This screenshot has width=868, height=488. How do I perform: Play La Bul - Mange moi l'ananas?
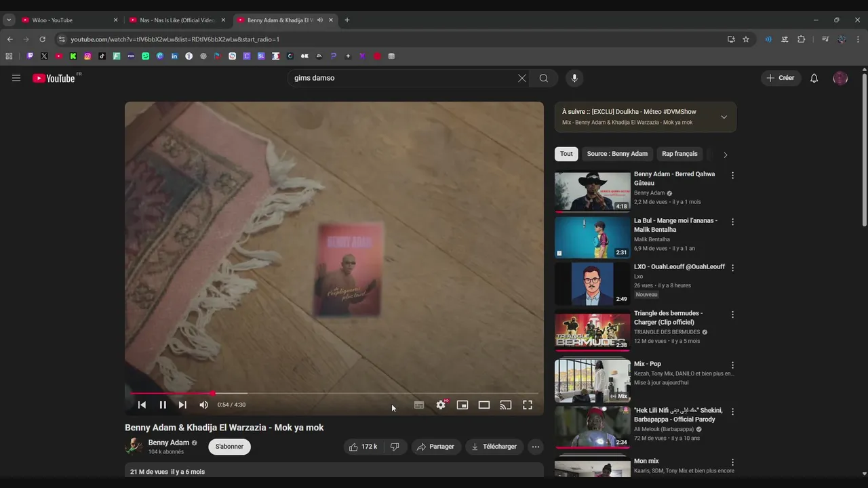click(x=592, y=237)
